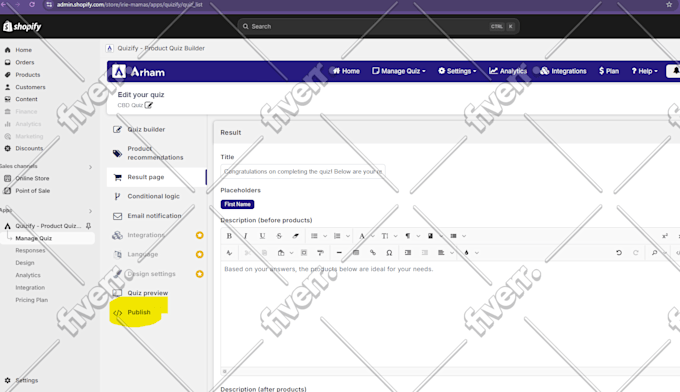
Task: Apply underline in the description editor
Action: tap(262, 236)
